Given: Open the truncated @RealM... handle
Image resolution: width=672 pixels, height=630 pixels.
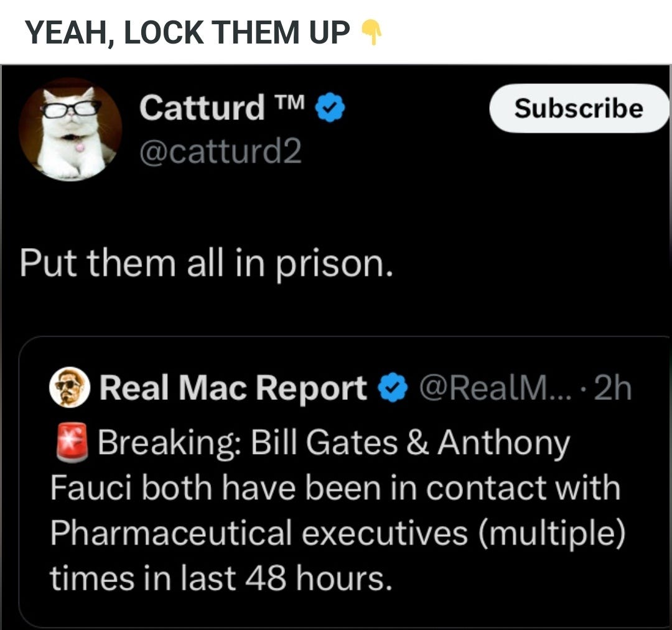Looking at the screenshot, I should pyautogui.click(x=495, y=387).
